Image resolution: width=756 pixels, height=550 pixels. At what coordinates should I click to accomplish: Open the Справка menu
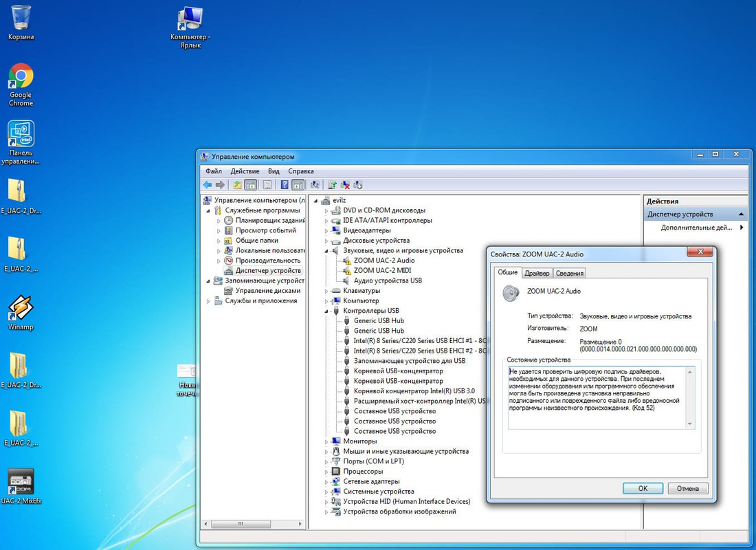click(x=301, y=171)
